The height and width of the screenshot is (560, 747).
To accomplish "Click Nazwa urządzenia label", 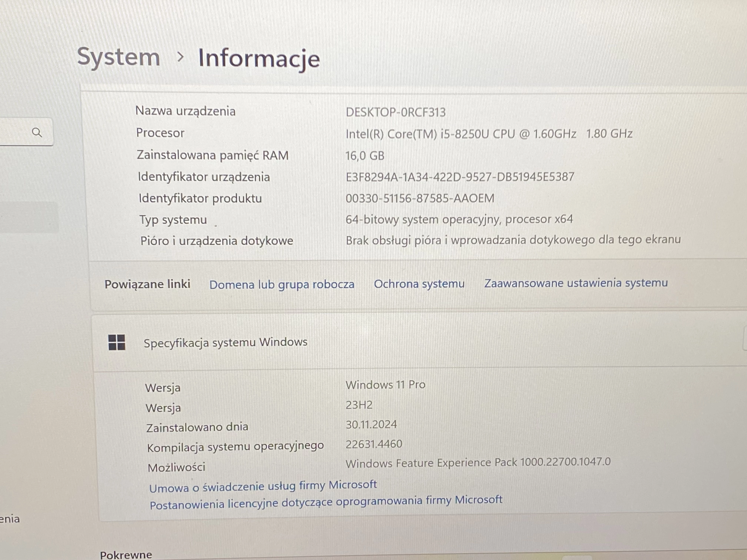I will [x=185, y=111].
